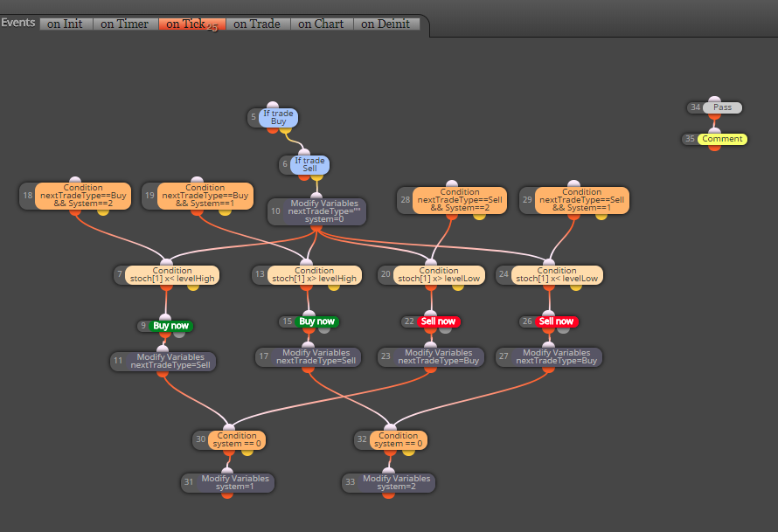Select the on Trade tab
778x532 pixels.
click(258, 24)
